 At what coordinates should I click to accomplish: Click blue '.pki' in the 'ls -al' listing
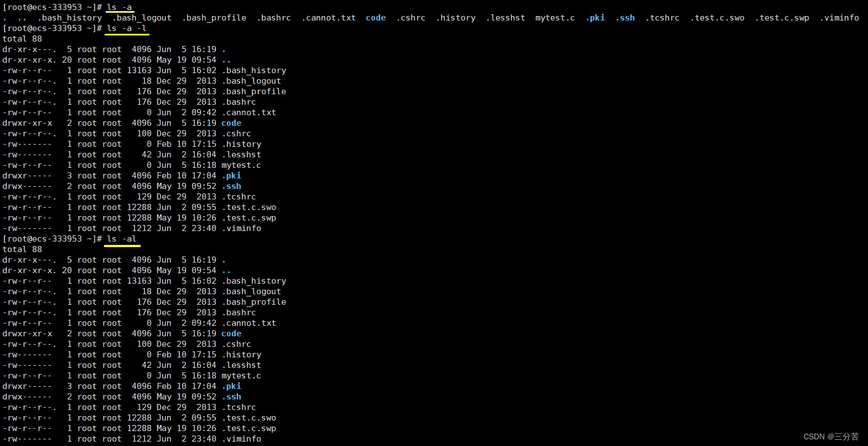pyautogui.click(x=231, y=386)
